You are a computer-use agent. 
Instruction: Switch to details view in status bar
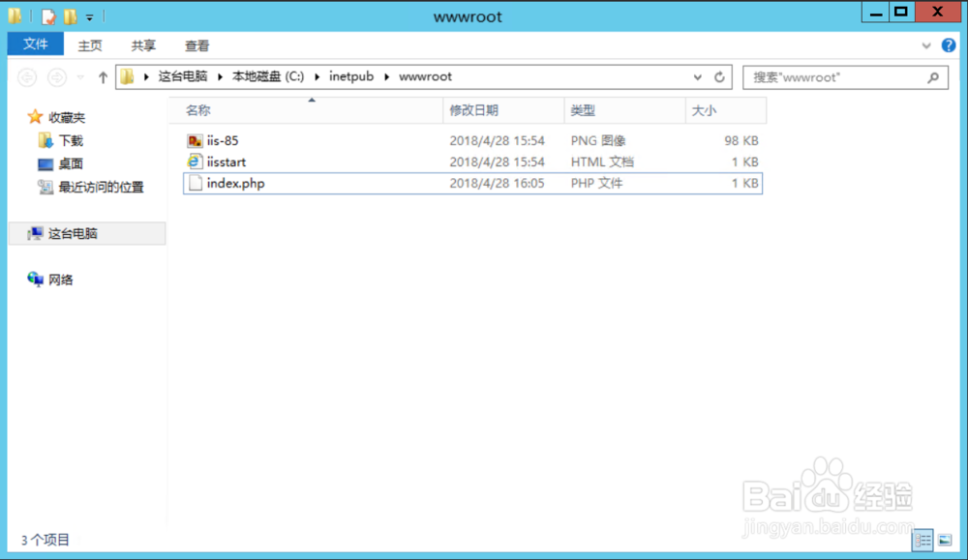923,541
